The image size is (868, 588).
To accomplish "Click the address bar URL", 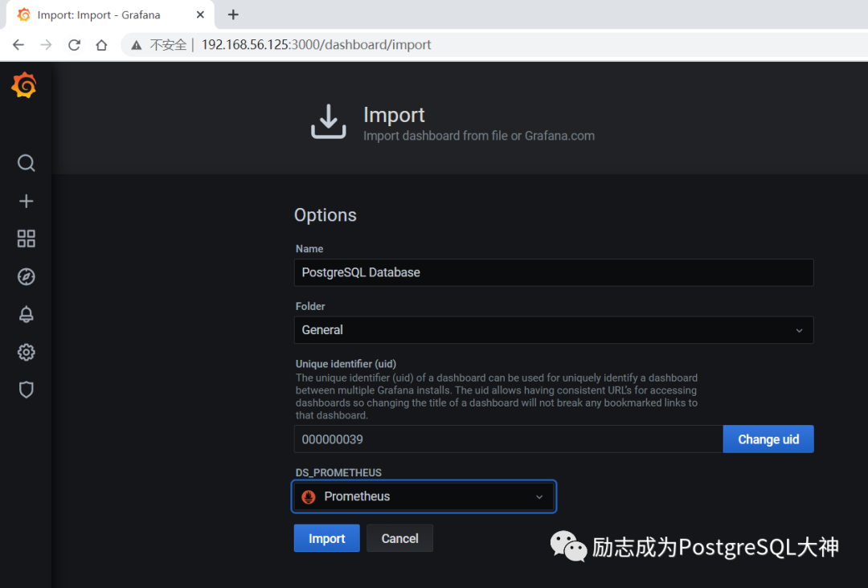I will (316, 45).
